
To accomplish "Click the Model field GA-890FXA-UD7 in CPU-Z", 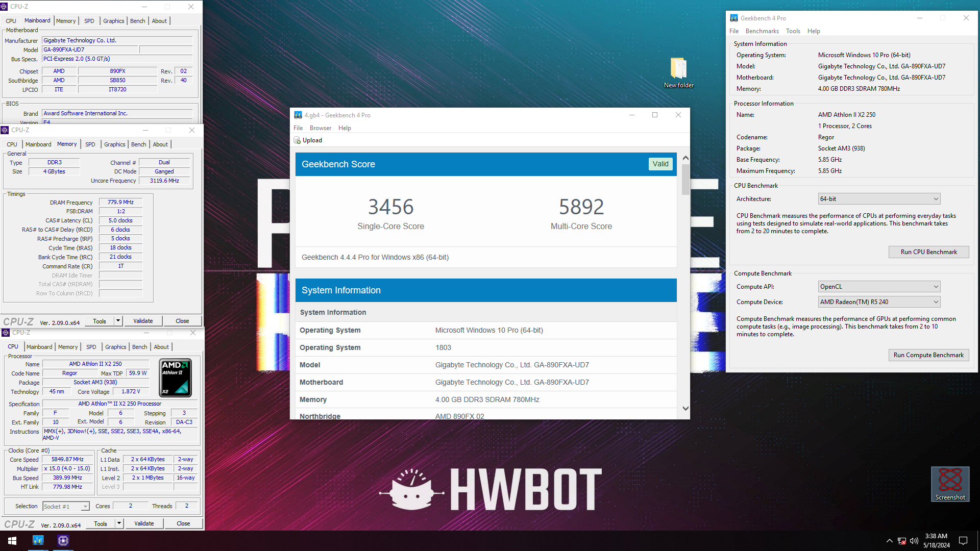I will pos(90,49).
